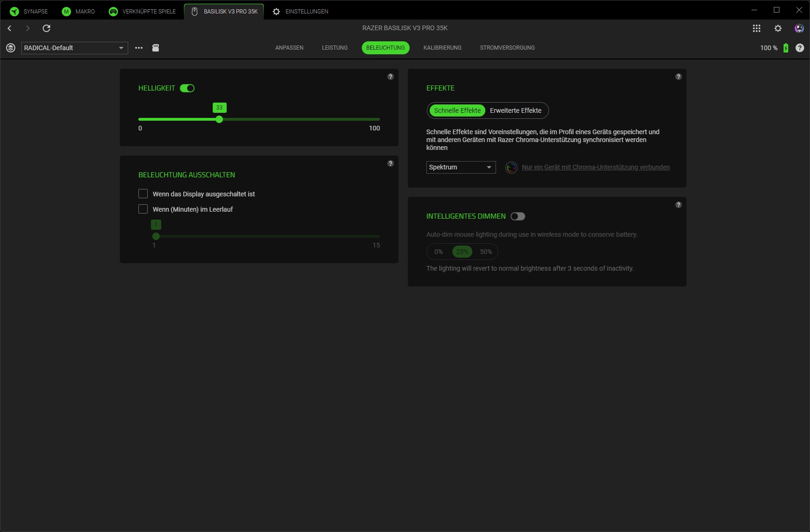Open the settings gear icon at top right

click(778, 28)
